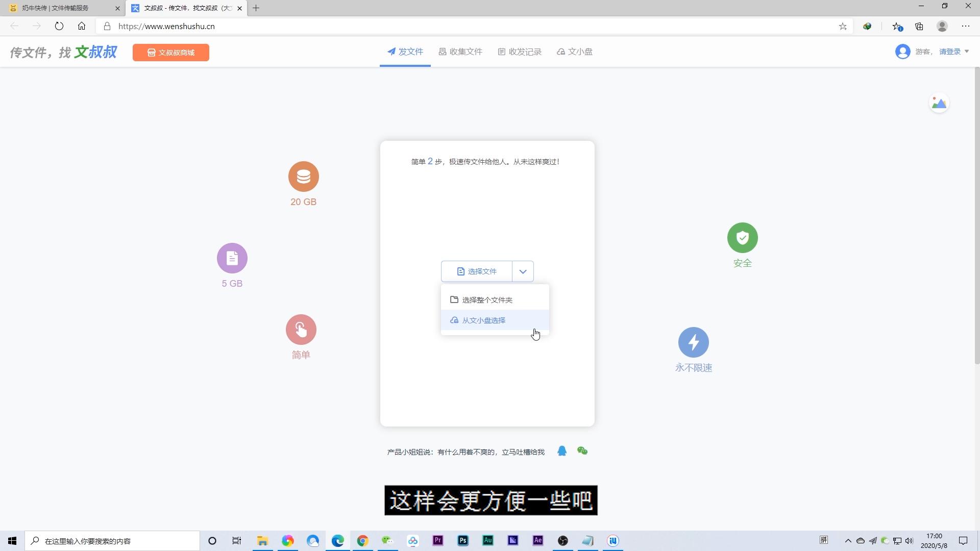Toggle the browser favorites star
The width and height of the screenshot is (980, 551).
pos(843,26)
